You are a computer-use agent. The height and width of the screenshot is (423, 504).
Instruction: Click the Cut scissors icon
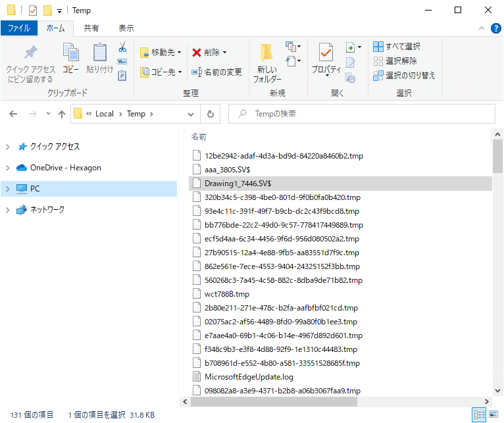pyautogui.click(x=122, y=47)
